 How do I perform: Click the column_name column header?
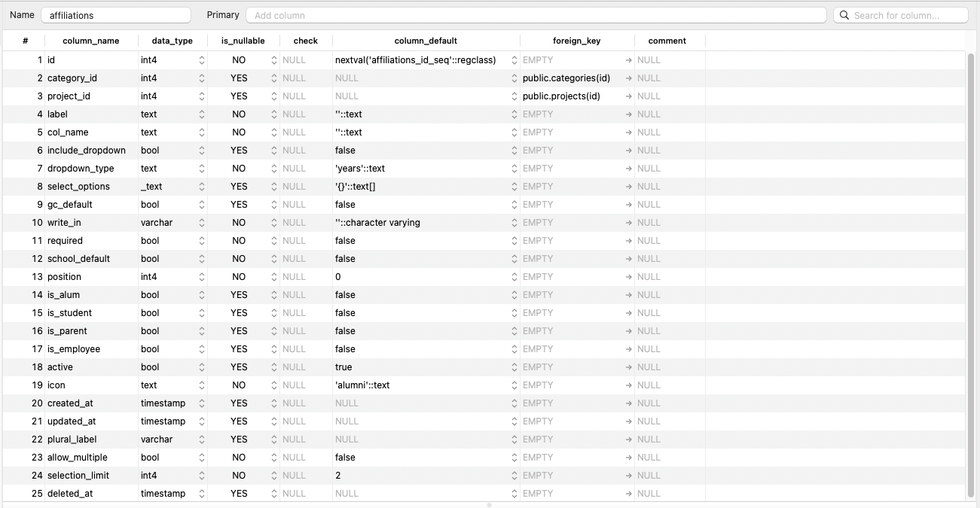coord(90,41)
